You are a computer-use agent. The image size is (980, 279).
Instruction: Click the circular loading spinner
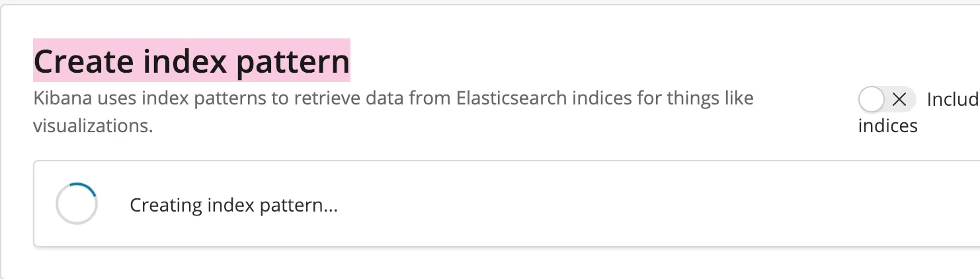pyautogui.click(x=77, y=204)
